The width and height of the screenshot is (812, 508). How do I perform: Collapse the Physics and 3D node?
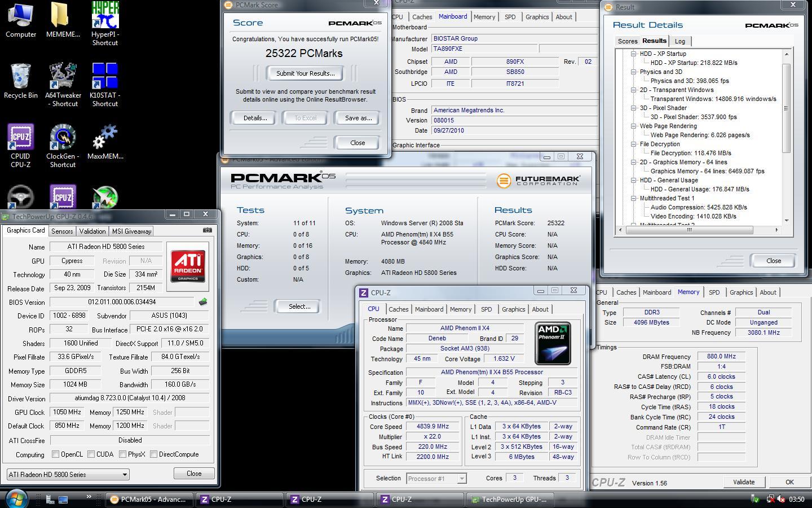click(633, 72)
